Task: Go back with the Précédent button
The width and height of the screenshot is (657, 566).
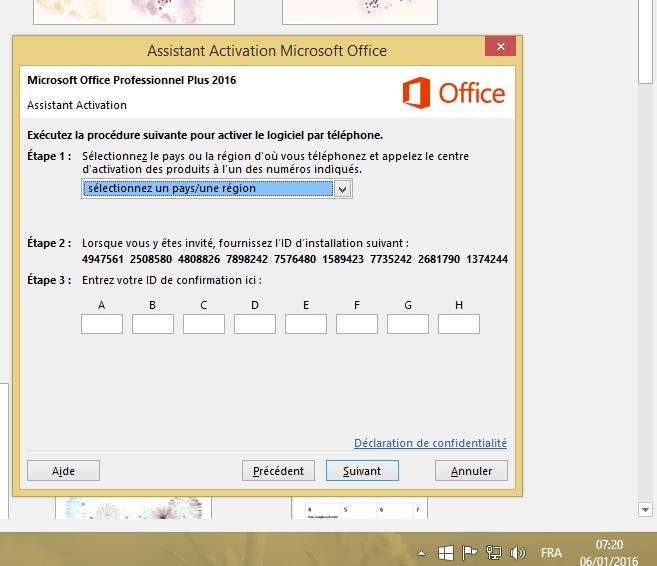Action: click(278, 471)
